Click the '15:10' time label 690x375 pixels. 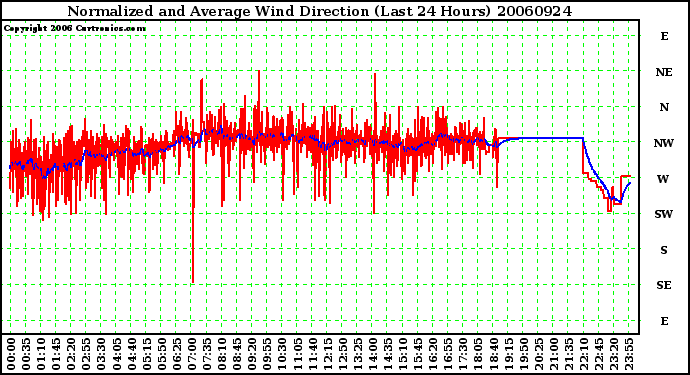(x=402, y=354)
